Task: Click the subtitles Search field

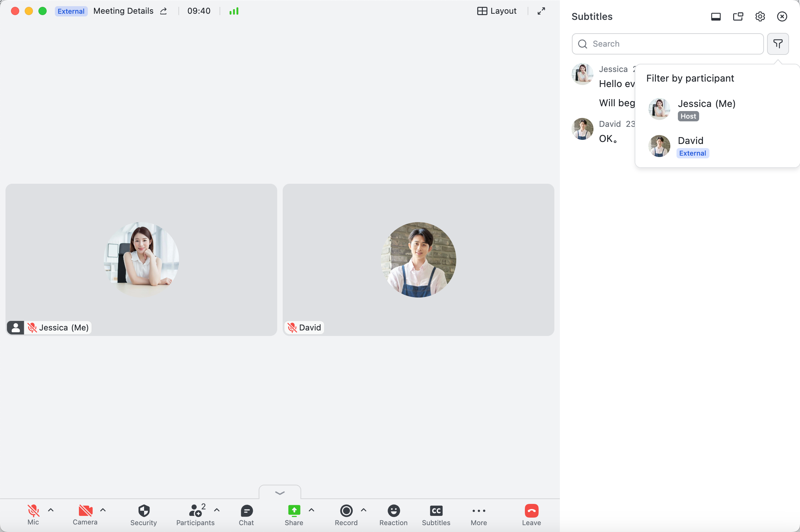Action: pyautogui.click(x=667, y=44)
